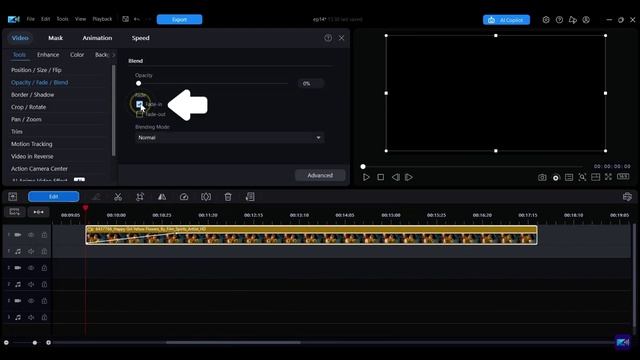This screenshot has height=360, width=640.
Task: Close the Video editing panel
Action: tap(342, 38)
